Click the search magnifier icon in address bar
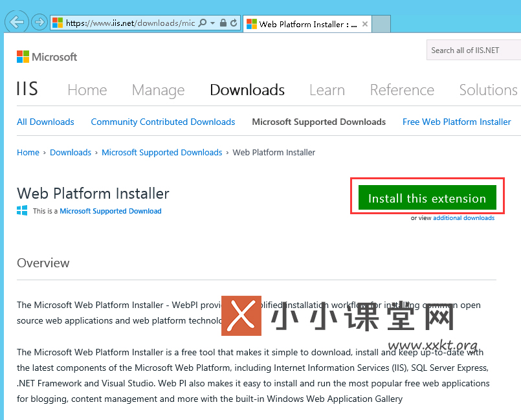The image size is (521, 420). (202, 23)
